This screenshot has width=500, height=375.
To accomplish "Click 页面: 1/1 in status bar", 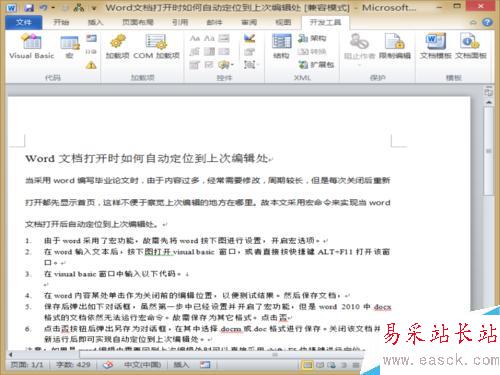I will point(27,365).
